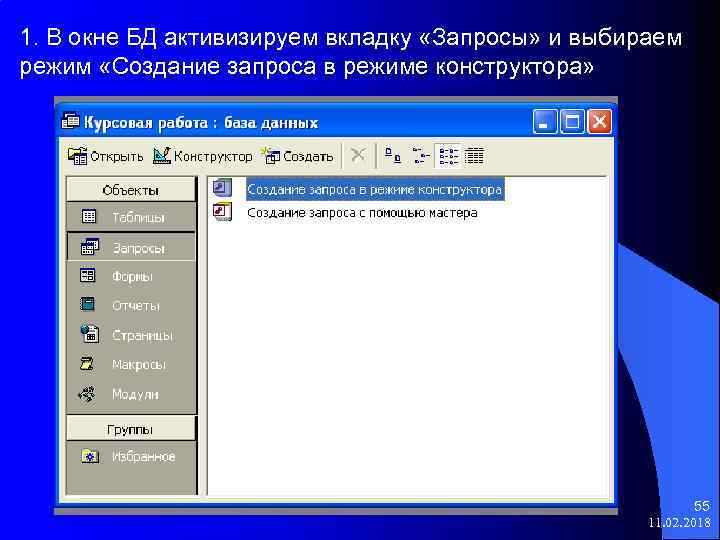Click the Страницы globe icon
Image resolution: width=720 pixels, height=540 pixels.
pos(90,333)
